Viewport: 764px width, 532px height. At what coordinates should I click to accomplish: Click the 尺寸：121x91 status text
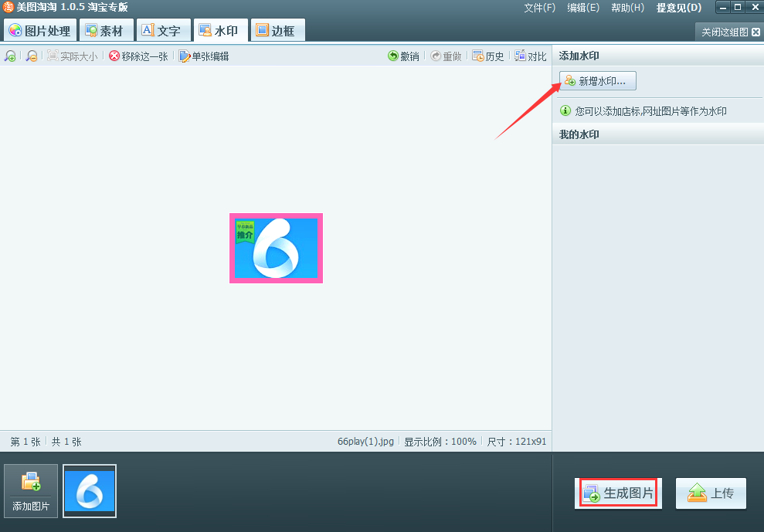pos(517,442)
